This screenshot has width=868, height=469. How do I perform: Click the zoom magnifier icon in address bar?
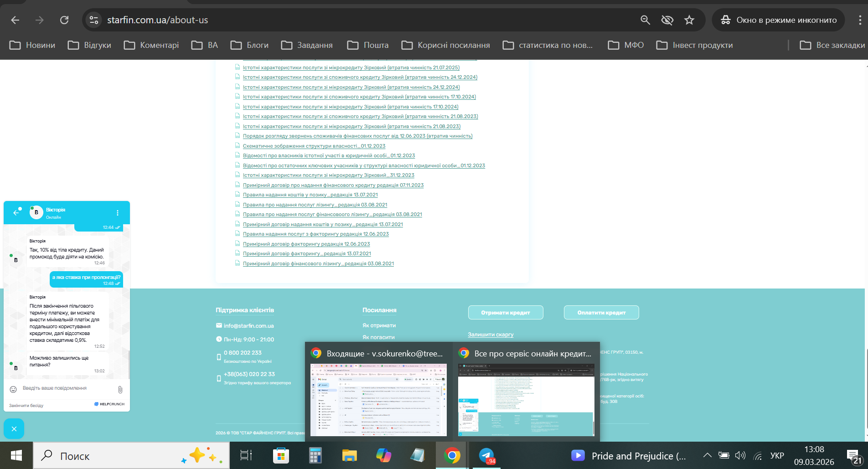[645, 20]
